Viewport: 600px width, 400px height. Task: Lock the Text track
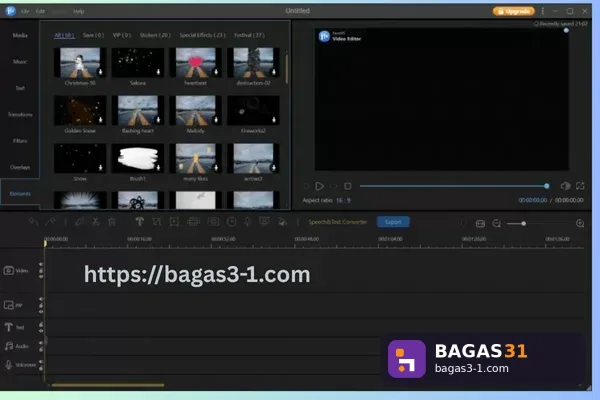[x=41, y=325]
